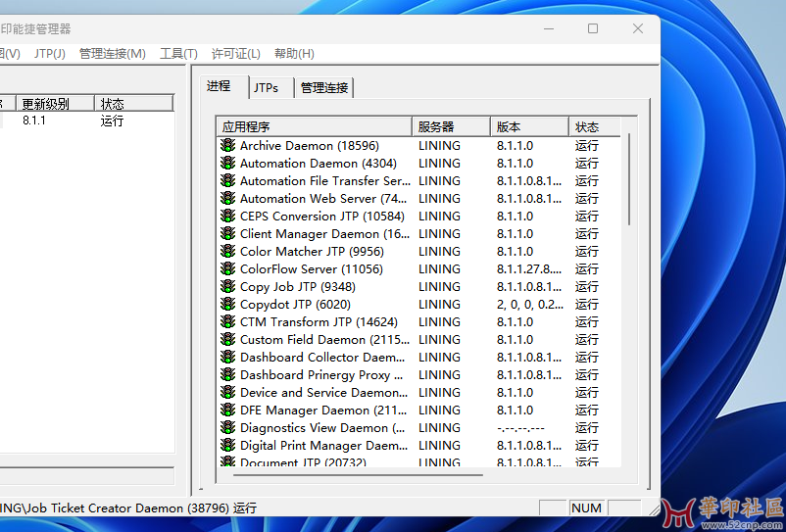This screenshot has width=786, height=532.
Task: Click the NUM indicator in status bar
Action: tap(586, 508)
